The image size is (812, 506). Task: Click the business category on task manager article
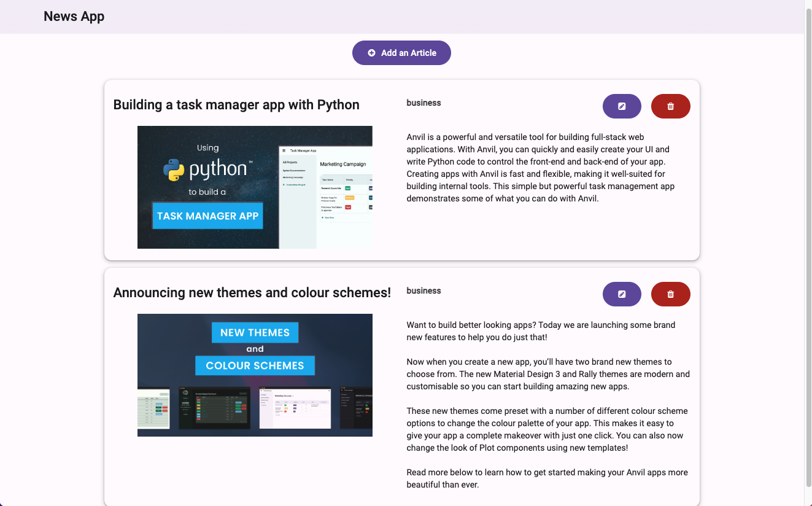[423, 103]
